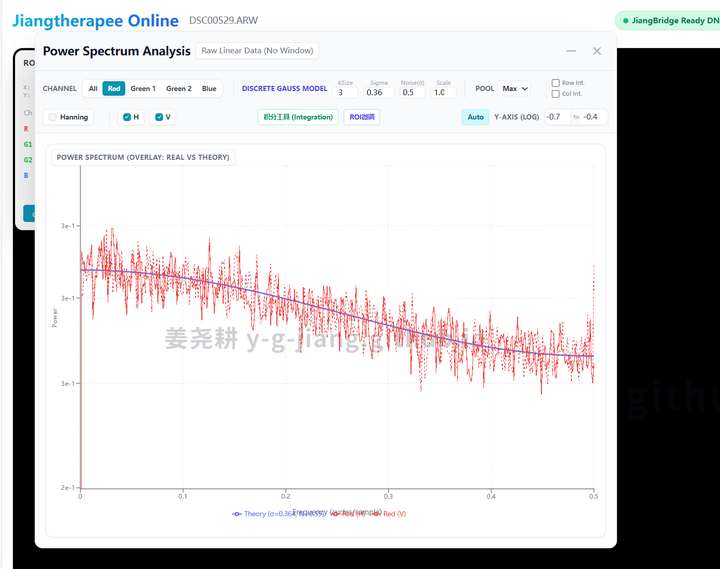Click the Jiangtherapee Online logo title
This screenshot has width=720, height=569.
click(95, 21)
